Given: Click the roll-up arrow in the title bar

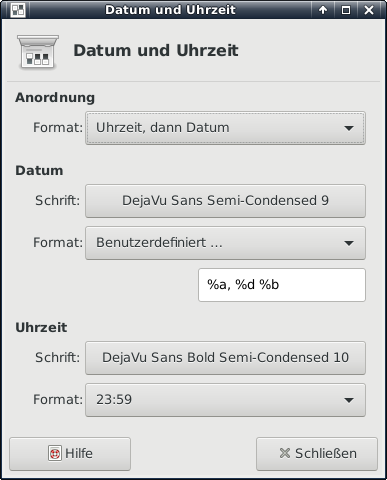Looking at the screenshot, I should point(323,10).
